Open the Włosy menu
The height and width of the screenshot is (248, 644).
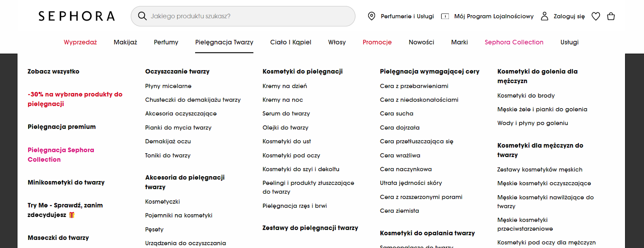pos(337,42)
